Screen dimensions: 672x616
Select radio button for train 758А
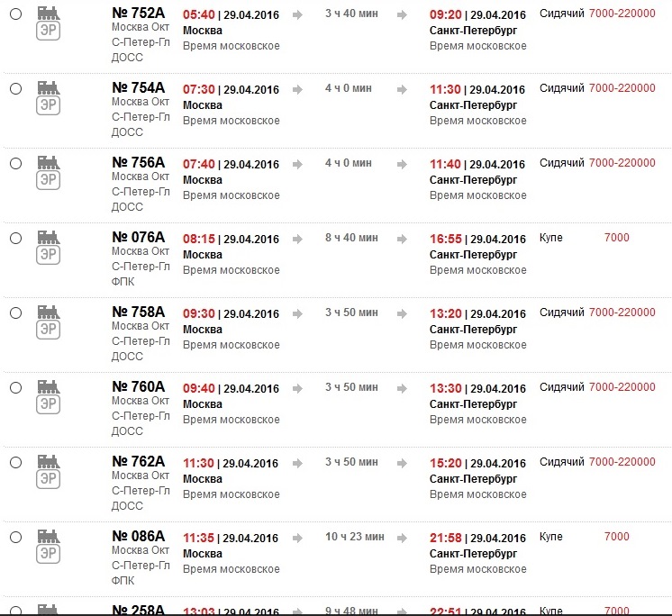[x=15, y=313]
